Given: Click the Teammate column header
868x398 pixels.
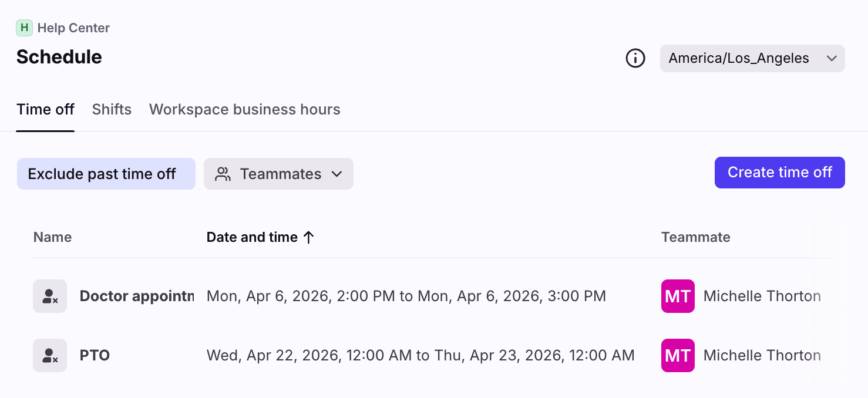Looking at the screenshot, I should (x=695, y=237).
